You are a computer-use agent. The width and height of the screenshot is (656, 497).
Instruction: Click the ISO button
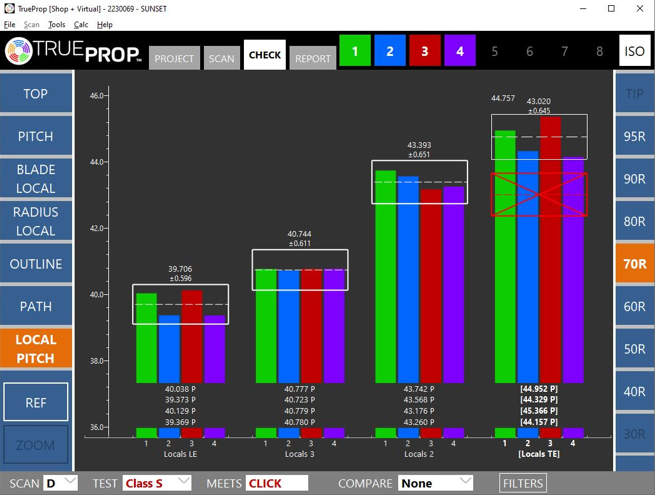pyautogui.click(x=634, y=51)
